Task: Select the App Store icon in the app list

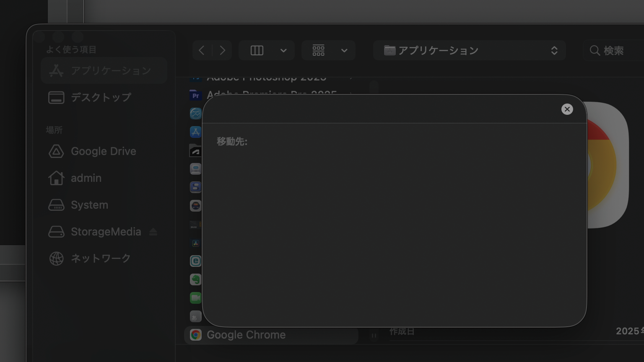Action: pyautogui.click(x=195, y=132)
